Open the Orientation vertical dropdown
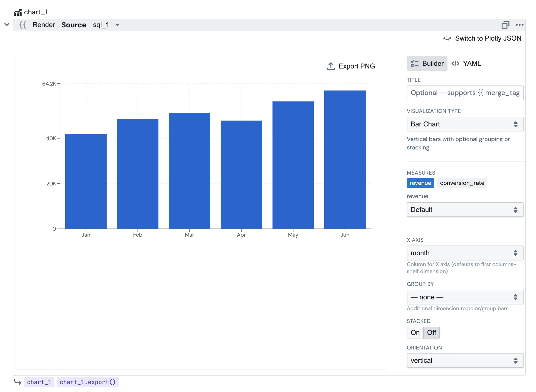 pos(465,360)
